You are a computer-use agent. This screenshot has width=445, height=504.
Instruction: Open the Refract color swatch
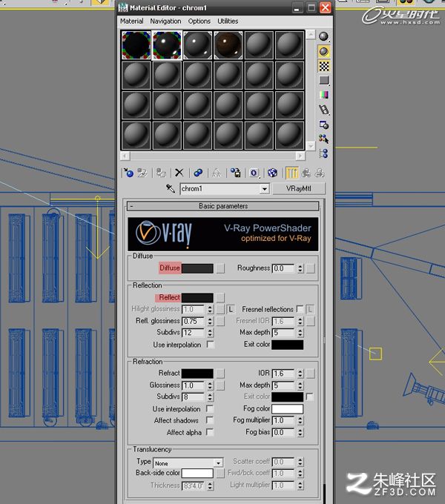197,373
